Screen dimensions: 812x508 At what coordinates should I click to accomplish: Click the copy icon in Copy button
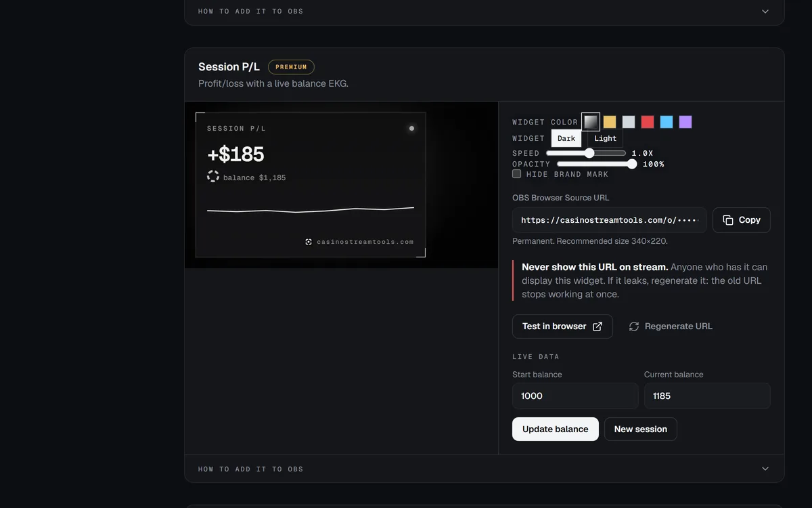click(728, 220)
